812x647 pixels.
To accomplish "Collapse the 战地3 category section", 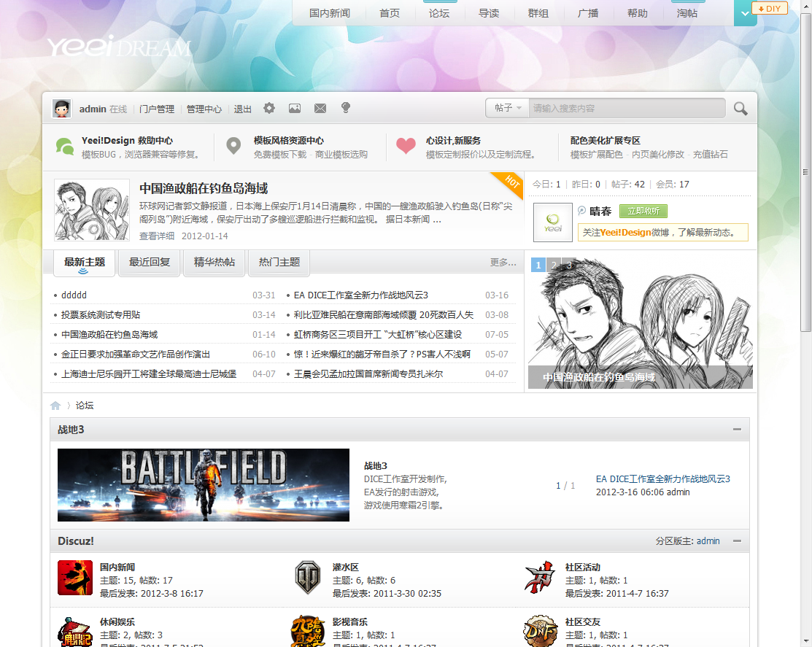I will (737, 430).
